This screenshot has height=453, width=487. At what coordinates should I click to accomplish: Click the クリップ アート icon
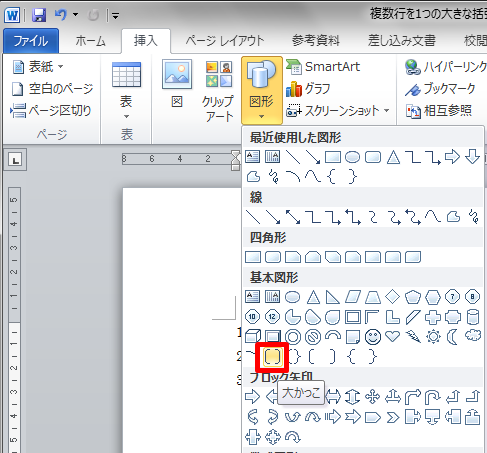tap(218, 91)
